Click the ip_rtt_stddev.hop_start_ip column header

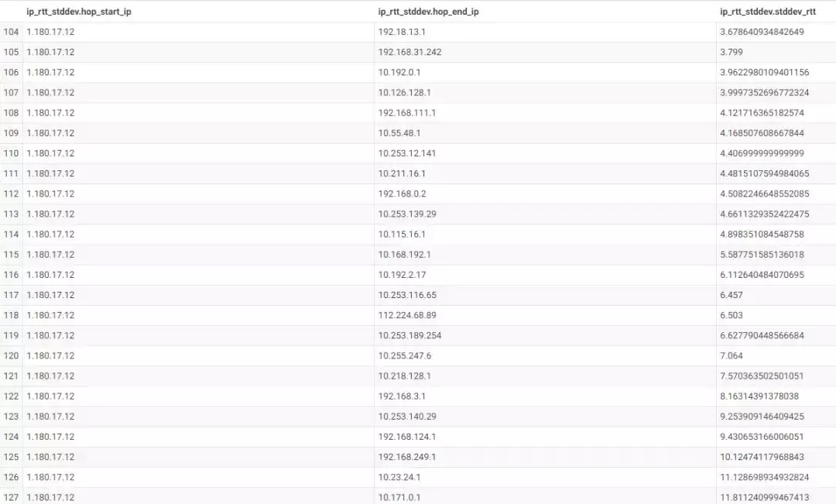point(79,12)
